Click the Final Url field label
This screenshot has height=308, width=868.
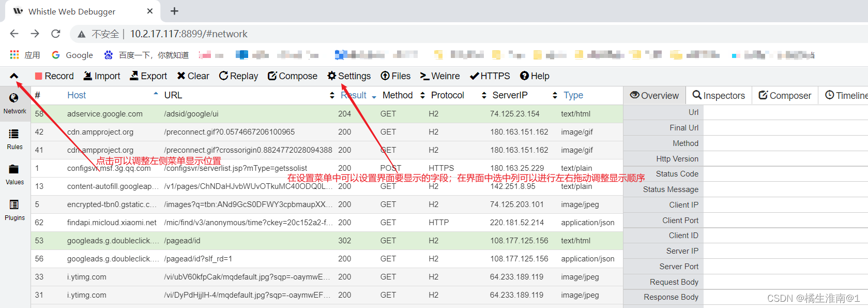684,128
